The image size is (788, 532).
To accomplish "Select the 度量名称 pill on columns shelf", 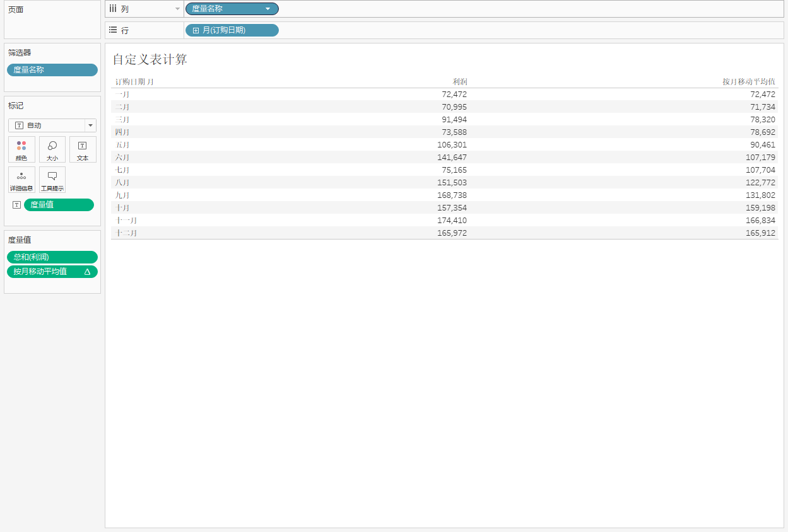I will point(232,9).
